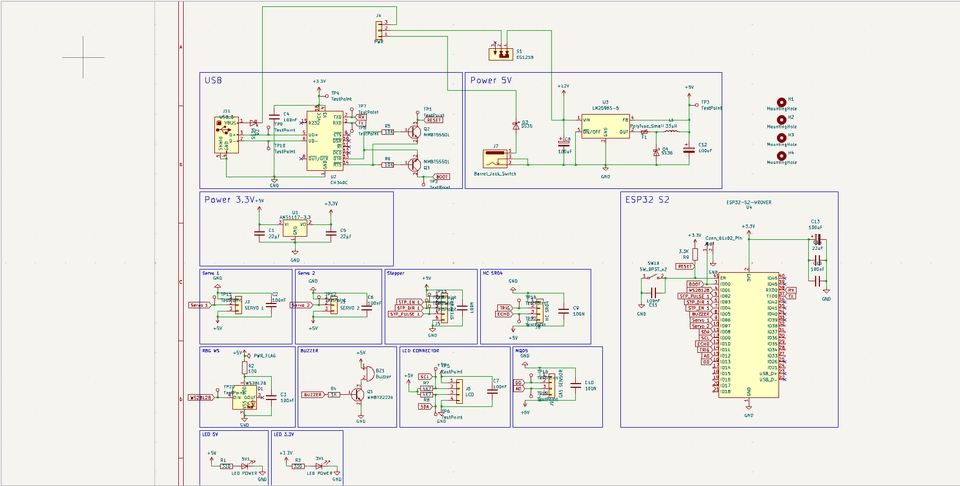Select the R3 330 resistor in LED 3.3V
The image size is (960, 486).
[x=298, y=466]
